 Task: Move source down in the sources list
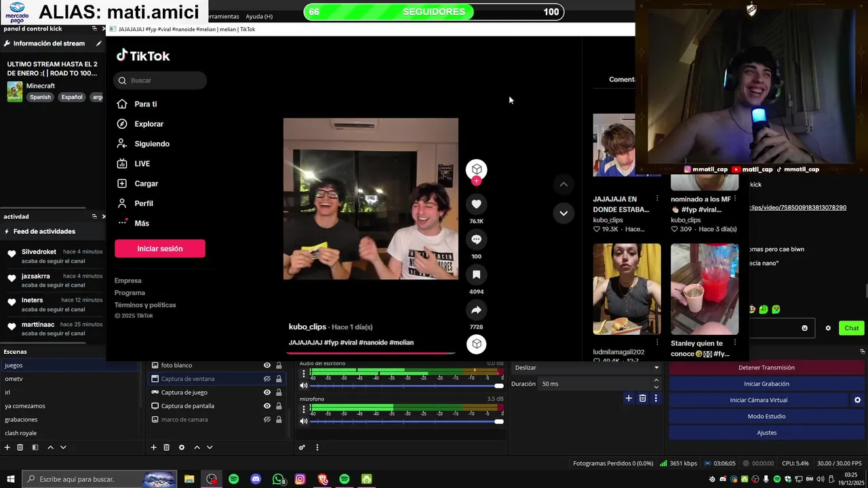coord(210,447)
